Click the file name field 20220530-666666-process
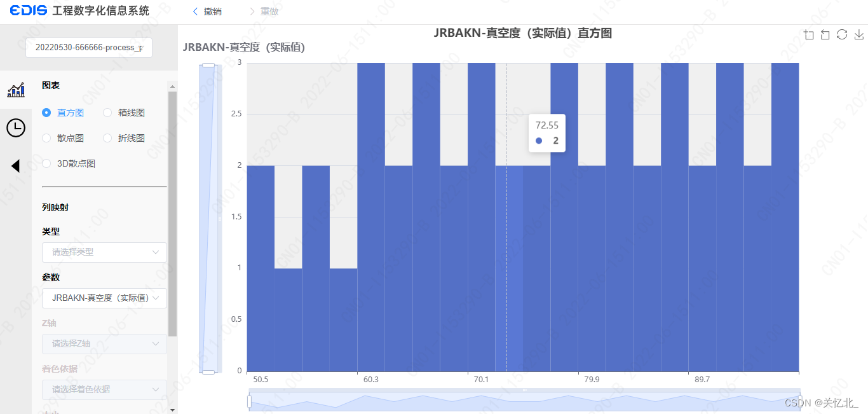This screenshot has width=868, height=414. coord(89,47)
